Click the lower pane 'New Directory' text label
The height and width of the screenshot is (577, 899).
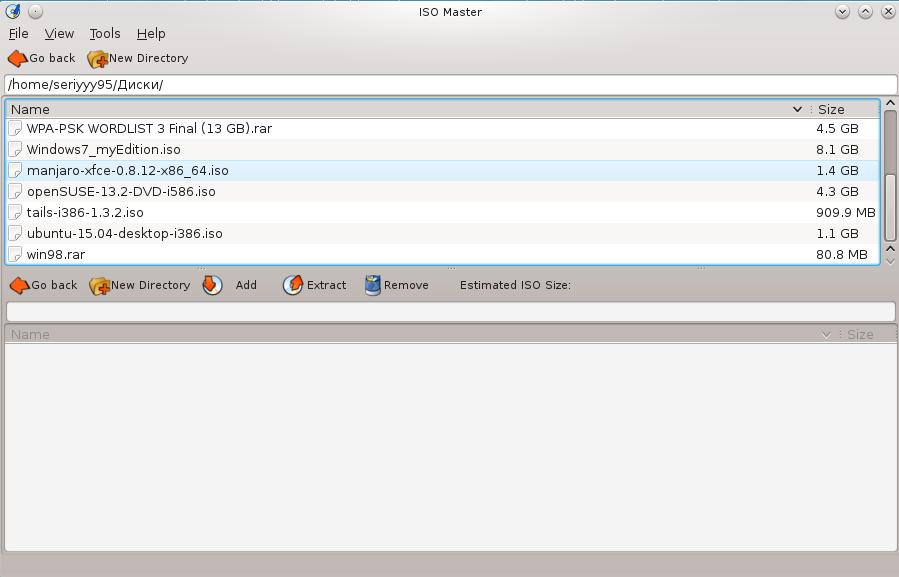click(151, 285)
